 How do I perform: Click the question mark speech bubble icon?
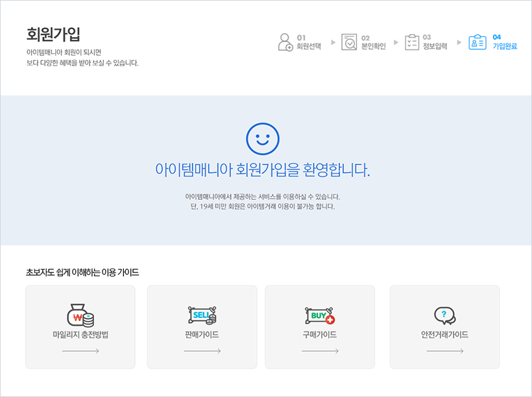point(444,316)
